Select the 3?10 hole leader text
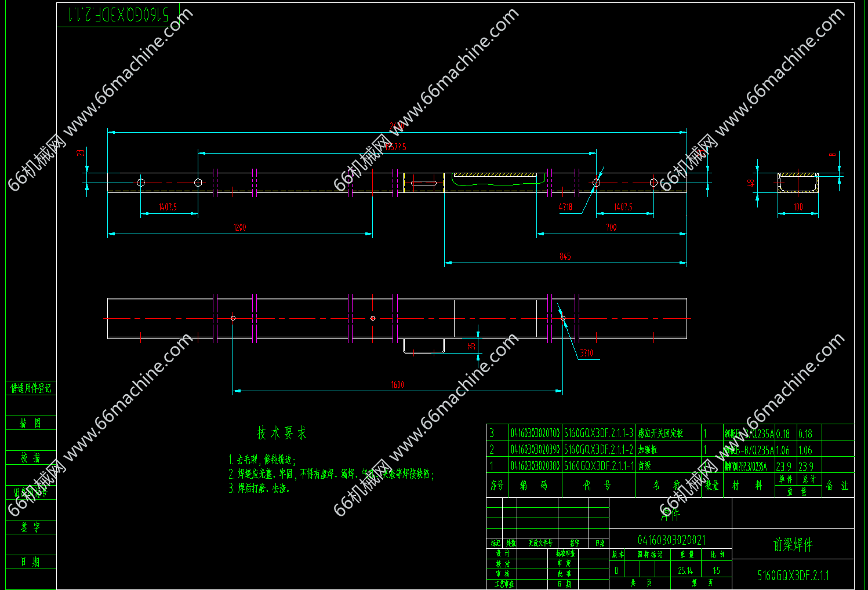 pyautogui.click(x=586, y=353)
